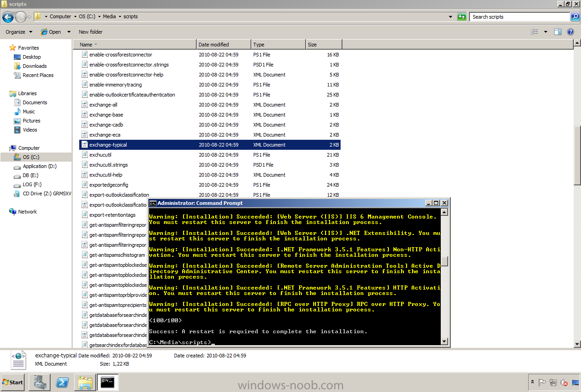Click the exchucutil PS1 file icon

coord(84,155)
